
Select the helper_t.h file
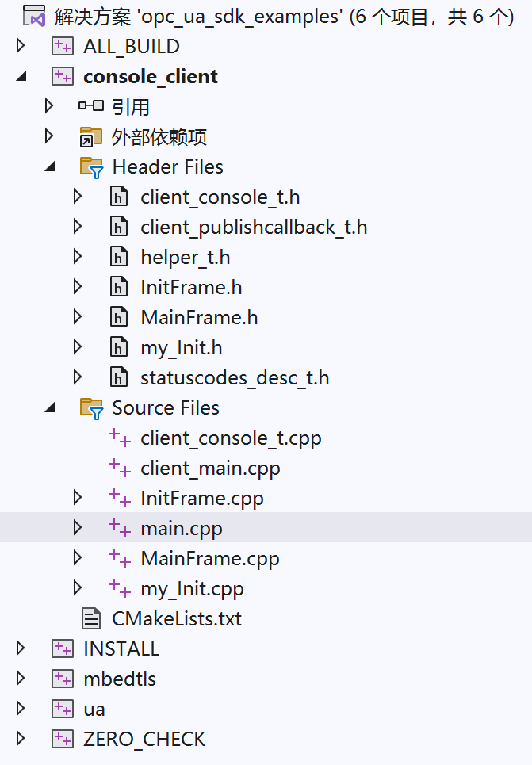click(186, 258)
